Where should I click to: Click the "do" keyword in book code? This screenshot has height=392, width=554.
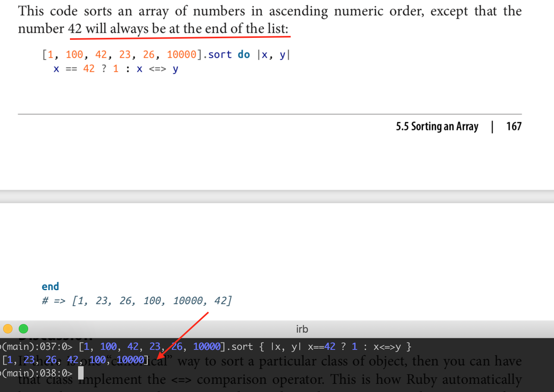pyautogui.click(x=244, y=55)
